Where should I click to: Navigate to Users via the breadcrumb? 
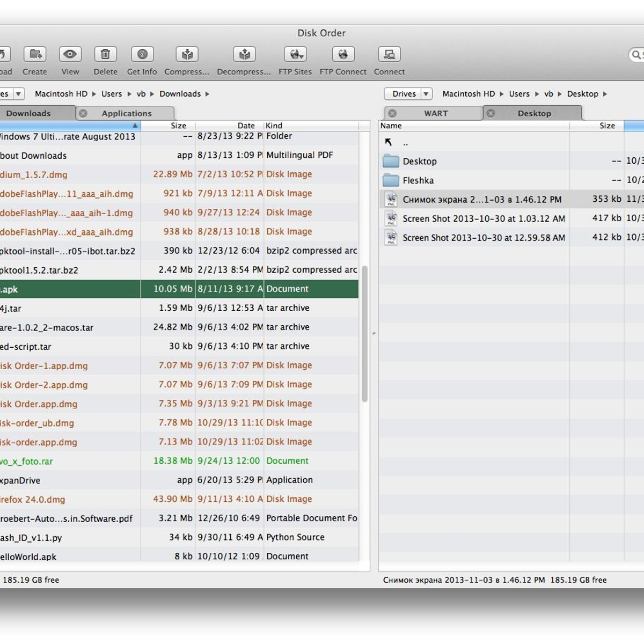point(112,93)
